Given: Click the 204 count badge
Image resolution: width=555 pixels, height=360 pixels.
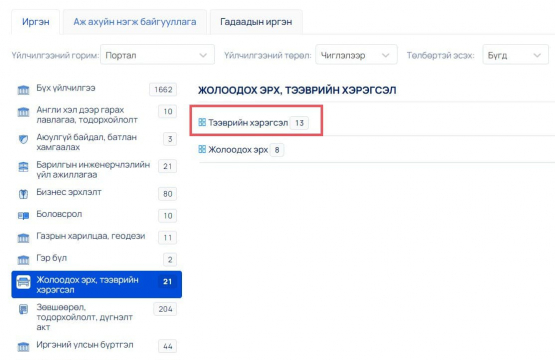Looking at the screenshot, I should click(x=165, y=309).
